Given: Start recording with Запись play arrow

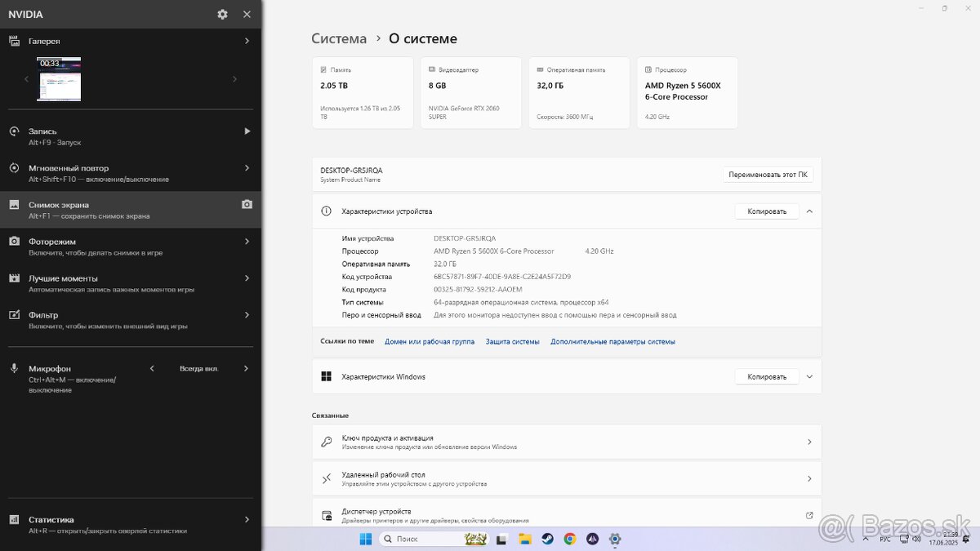Looking at the screenshot, I should click(x=247, y=131).
